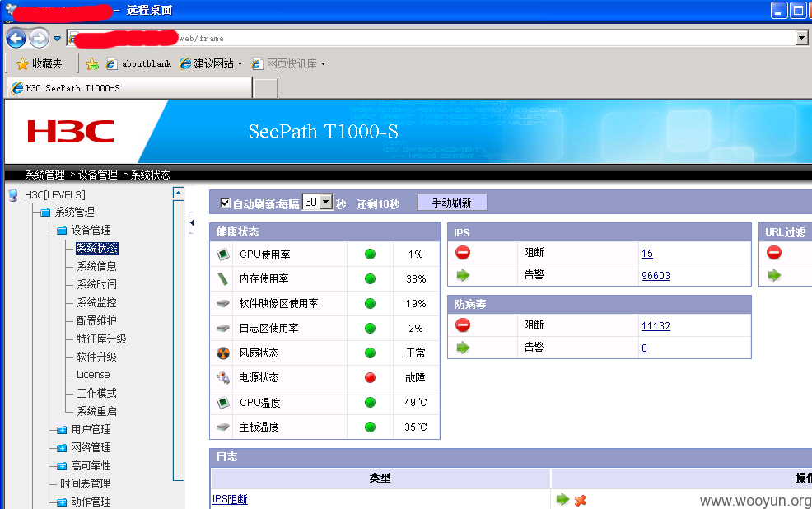
Task: Select 系统状态 in navigation tree
Action: coord(97,248)
